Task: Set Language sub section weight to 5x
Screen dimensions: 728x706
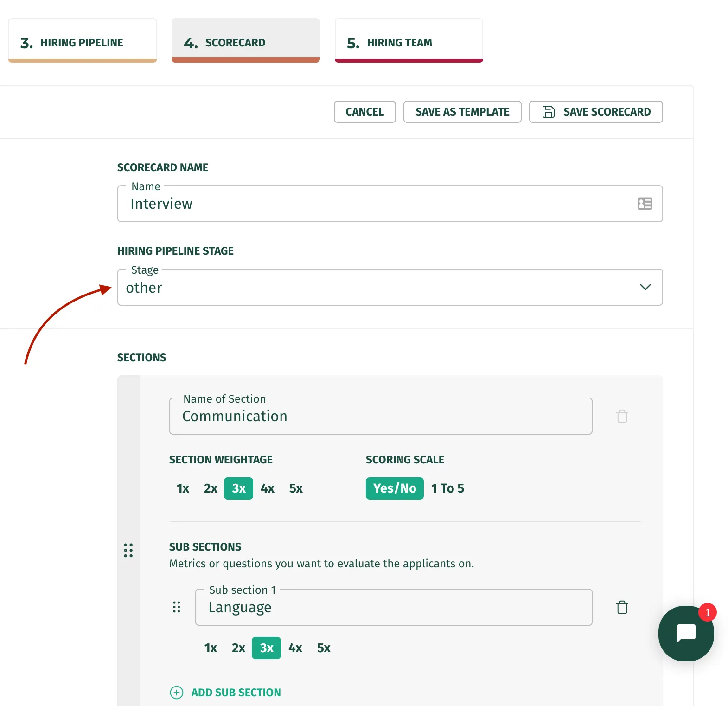Action: 324,648
